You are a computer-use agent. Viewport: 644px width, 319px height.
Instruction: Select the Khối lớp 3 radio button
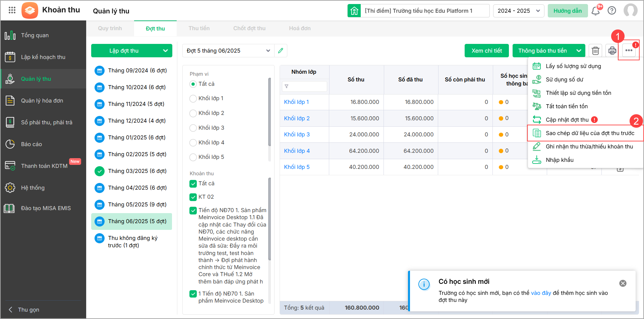tap(193, 128)
